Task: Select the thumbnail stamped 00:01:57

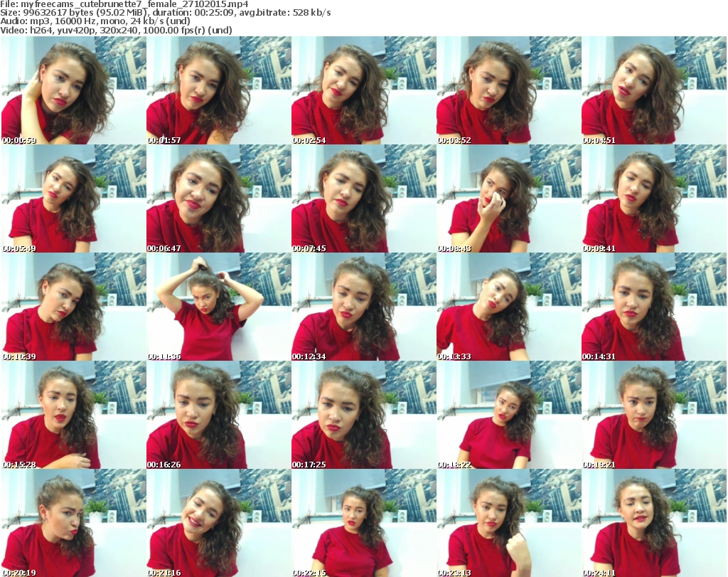Action: (219, 90)
